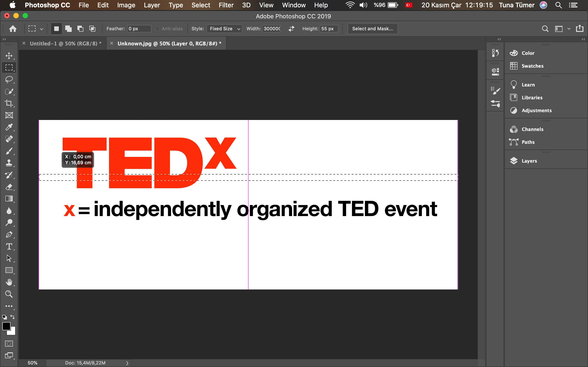This screenshot has height=367, width=588.
Task: Open the Filter menu
Action: [x=226, y=5]
